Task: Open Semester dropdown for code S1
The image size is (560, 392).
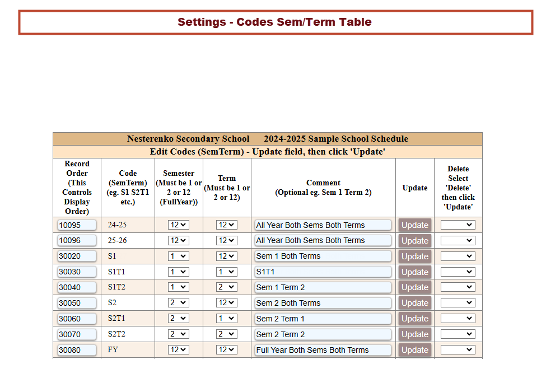Action: [x=179, y=256]
